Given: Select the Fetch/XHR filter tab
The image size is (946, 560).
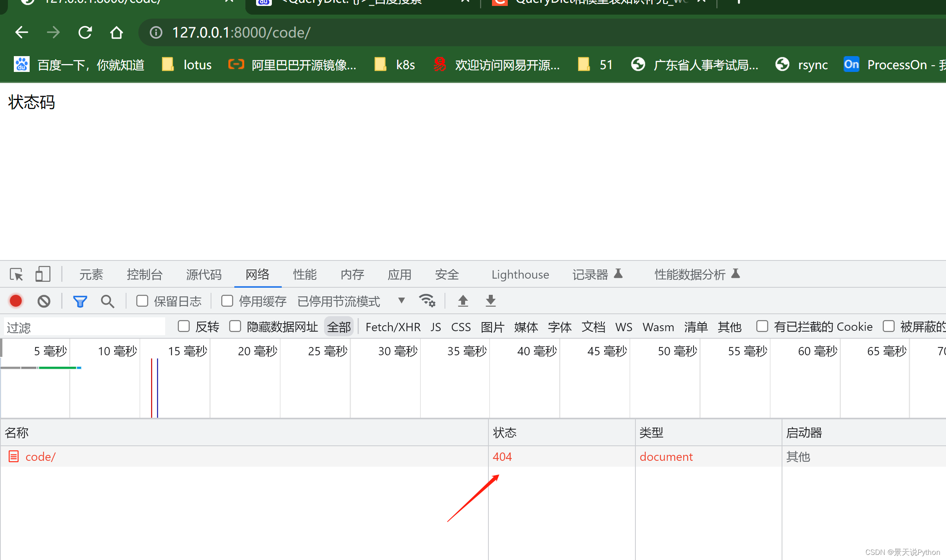Looking at the screenshot, I should tap(393, 327).
